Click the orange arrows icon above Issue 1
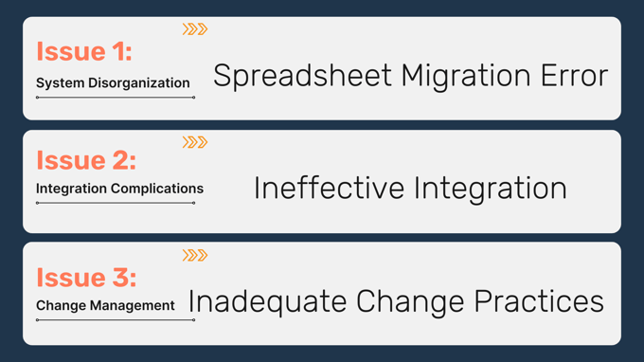Screen dimensions: 644x362 [195, 29]
